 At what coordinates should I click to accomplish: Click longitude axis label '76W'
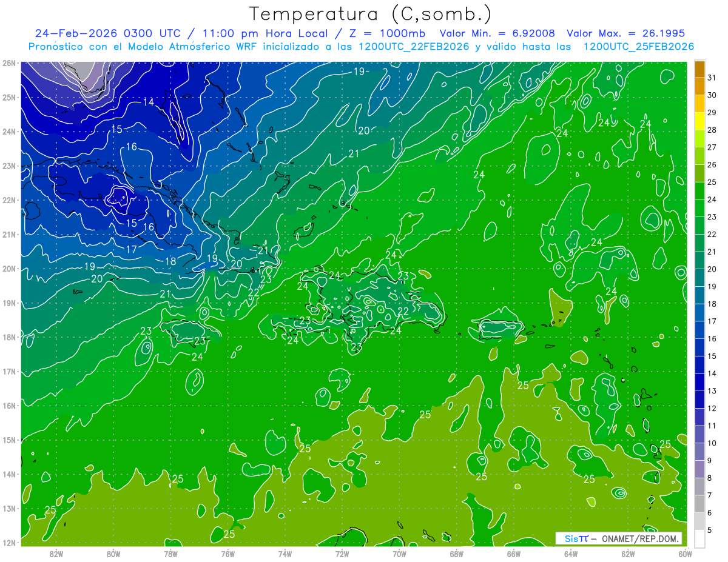pyautogui.click(x=227, y=554)
